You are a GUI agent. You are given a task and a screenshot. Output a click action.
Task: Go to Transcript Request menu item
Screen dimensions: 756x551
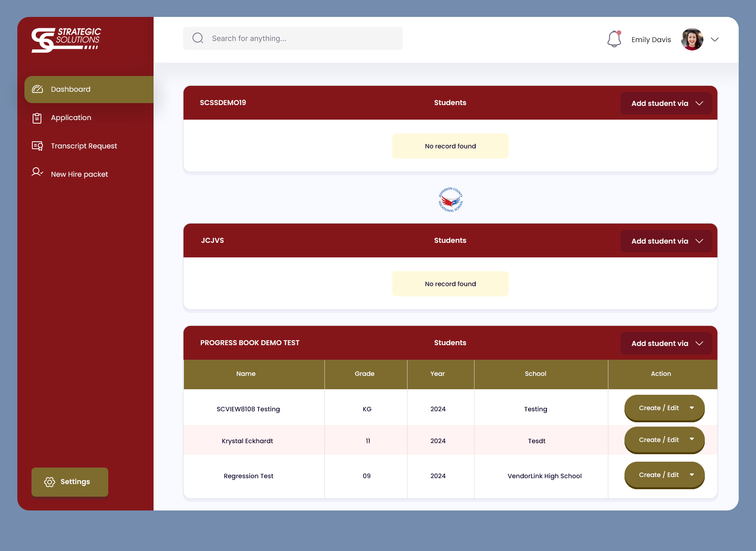coord(84,146)
